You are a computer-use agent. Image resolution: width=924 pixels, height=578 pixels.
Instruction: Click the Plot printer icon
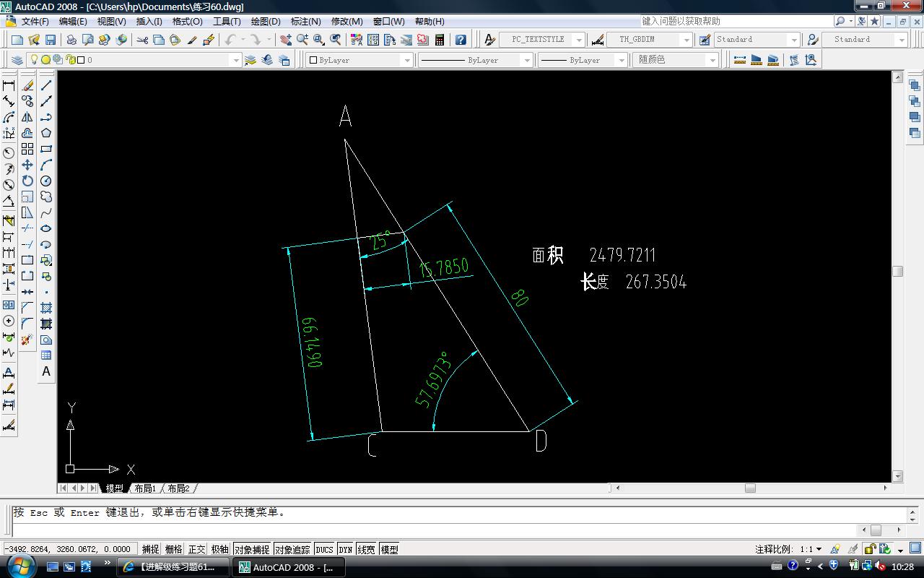[71, 40]
